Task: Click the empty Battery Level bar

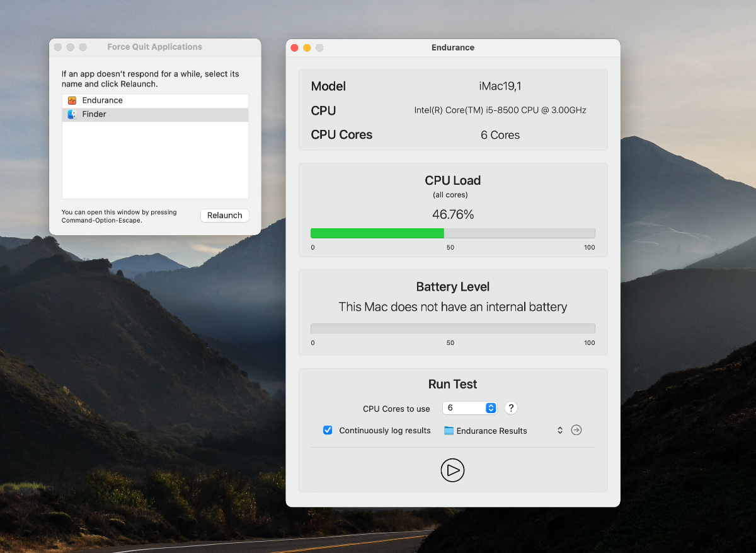Action: pos(453,329)
